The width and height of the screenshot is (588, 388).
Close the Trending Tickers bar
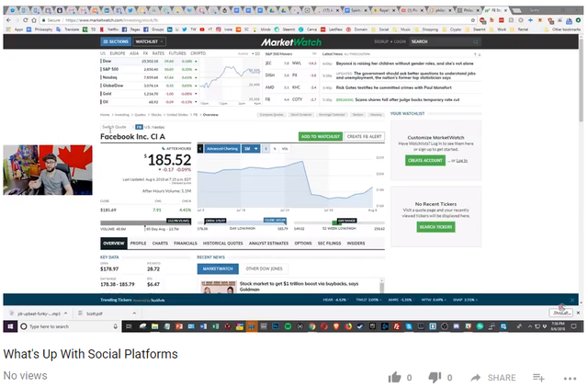tap(572, 300)
